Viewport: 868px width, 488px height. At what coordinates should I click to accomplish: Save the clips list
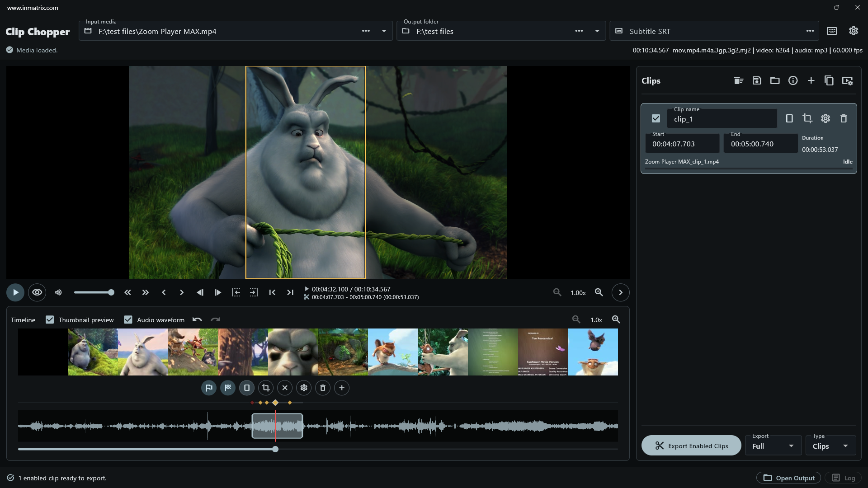(x=757, y=80)
